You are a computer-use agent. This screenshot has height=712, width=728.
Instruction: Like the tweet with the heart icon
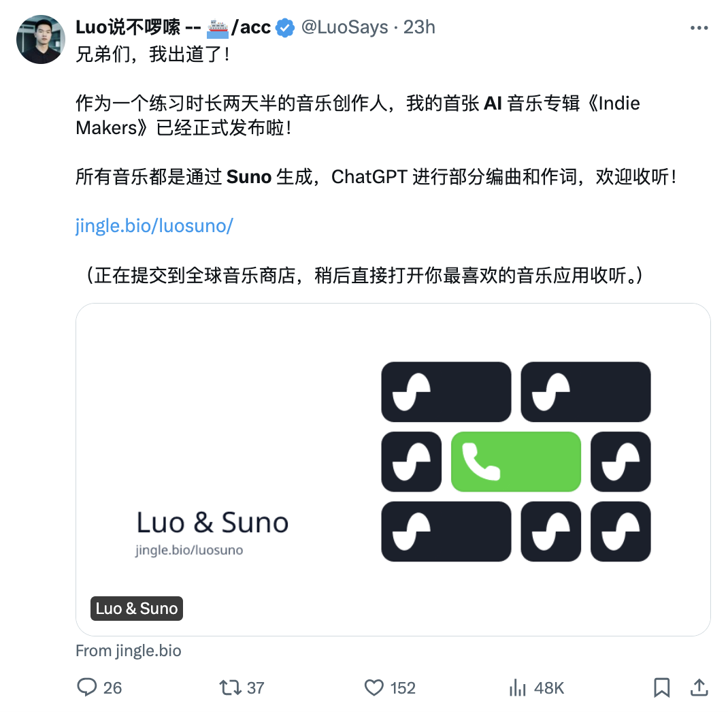[374, 687]
